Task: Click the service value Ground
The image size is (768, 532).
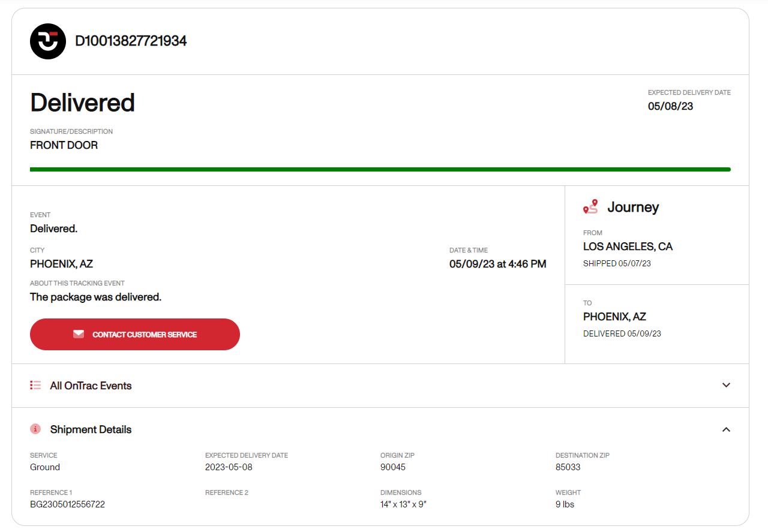Action: 45,467
